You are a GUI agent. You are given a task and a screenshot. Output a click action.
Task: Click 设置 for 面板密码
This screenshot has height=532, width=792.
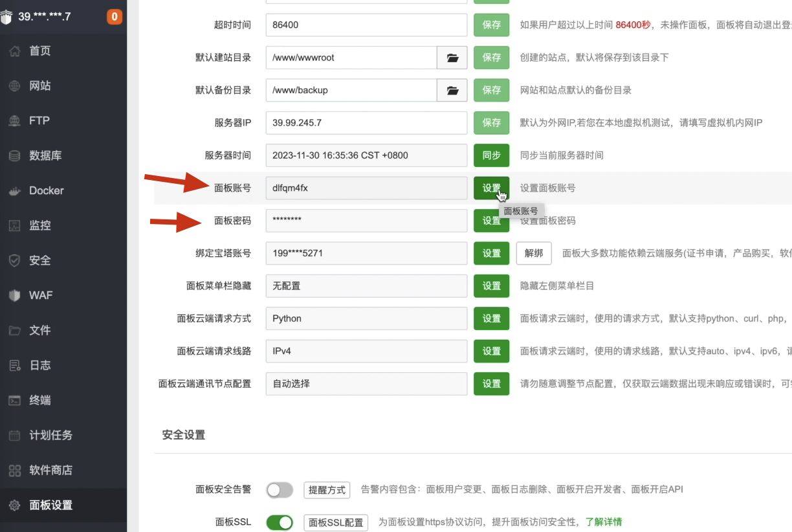[x=492, y=221]
